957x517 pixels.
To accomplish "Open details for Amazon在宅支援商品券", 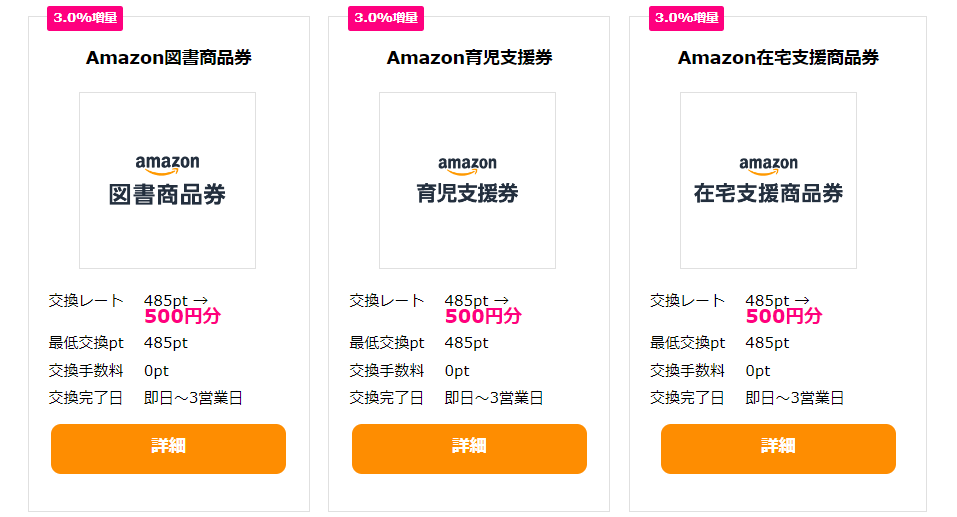I will click(778, 449).
